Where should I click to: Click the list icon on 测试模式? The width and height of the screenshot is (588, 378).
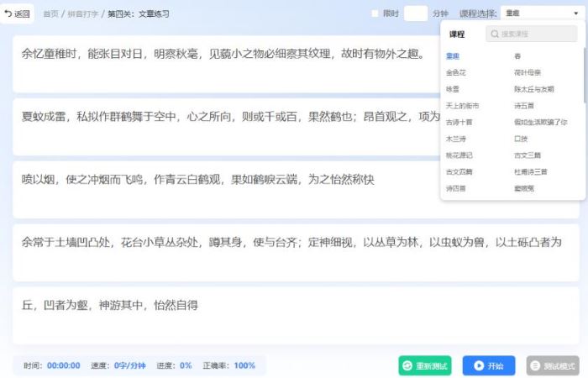coord(535,365)
